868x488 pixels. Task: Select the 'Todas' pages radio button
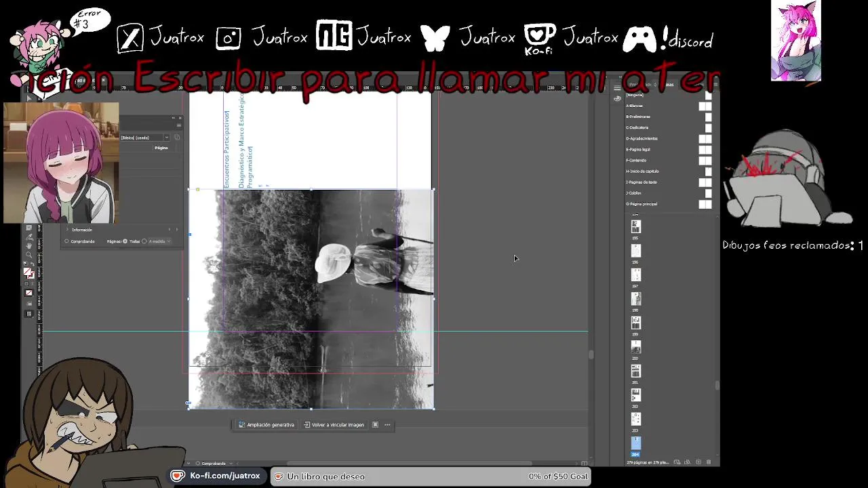coord(125,241)
